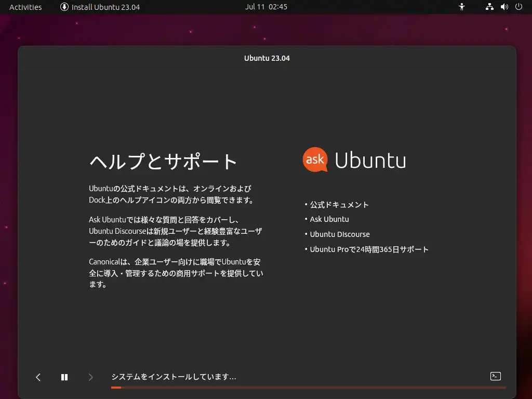This screenshot has width=532, height=399.
Task: Open the clock showing Jul 11 02:45
Action: [x=267, y=7]
